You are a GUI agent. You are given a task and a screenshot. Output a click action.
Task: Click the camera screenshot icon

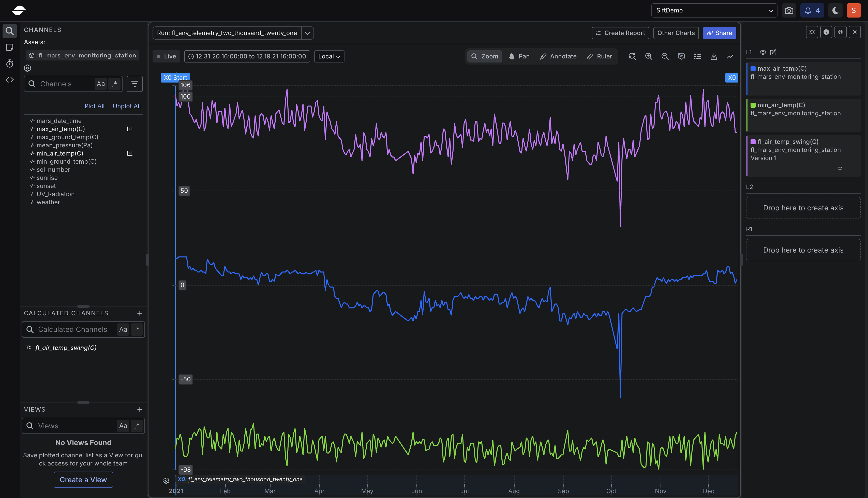pos(789,11)
